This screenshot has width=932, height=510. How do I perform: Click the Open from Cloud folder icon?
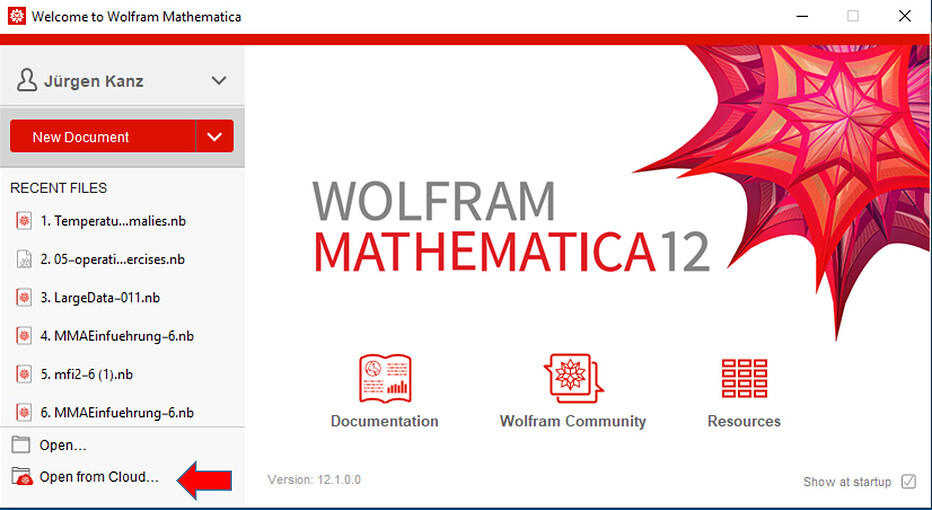tap(22, 477)
